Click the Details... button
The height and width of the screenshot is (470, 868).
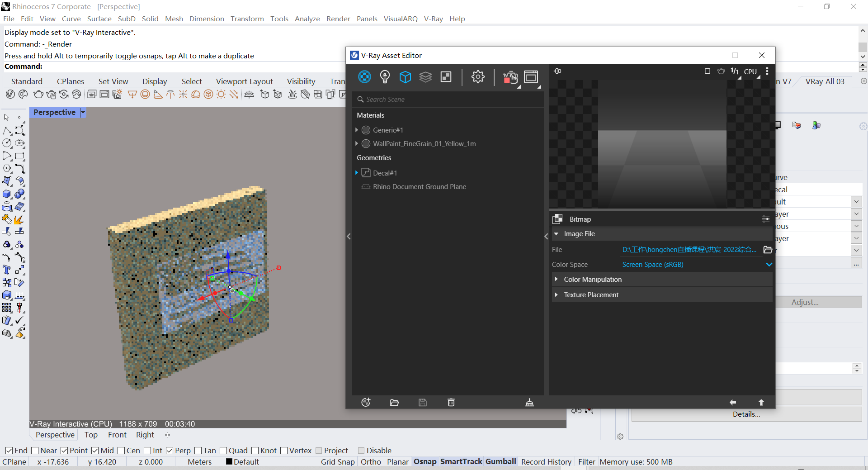(746, 414)
